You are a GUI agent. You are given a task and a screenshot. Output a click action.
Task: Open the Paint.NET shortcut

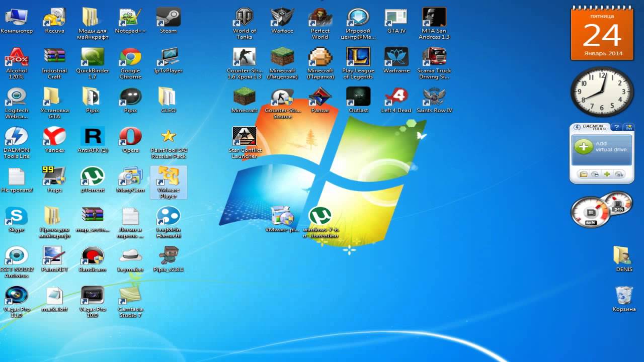tap(54, 259)
